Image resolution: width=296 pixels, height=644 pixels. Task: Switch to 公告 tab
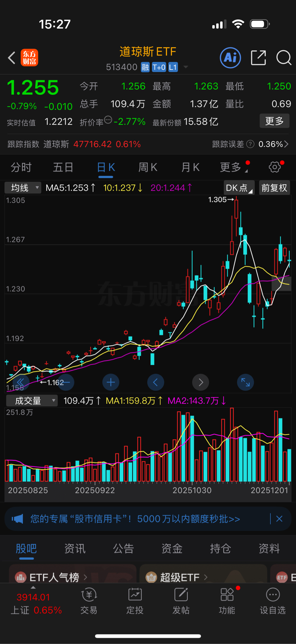point(123,548)
